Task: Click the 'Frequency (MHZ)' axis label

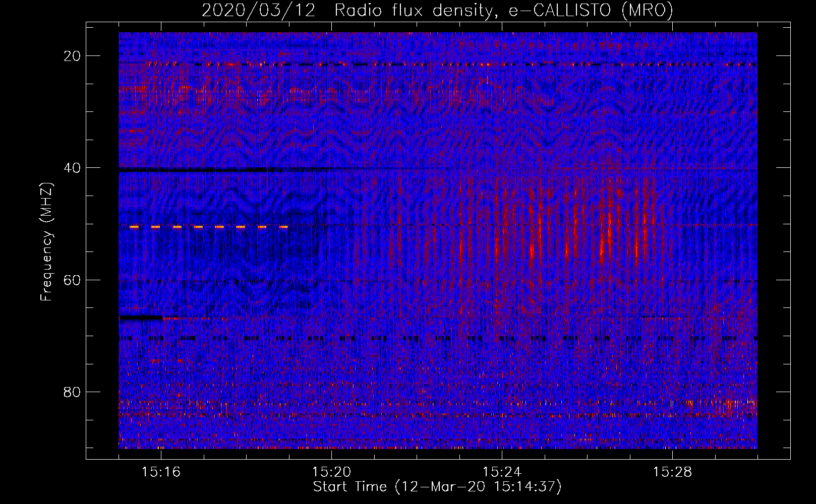Action: (x=46, y=241)
